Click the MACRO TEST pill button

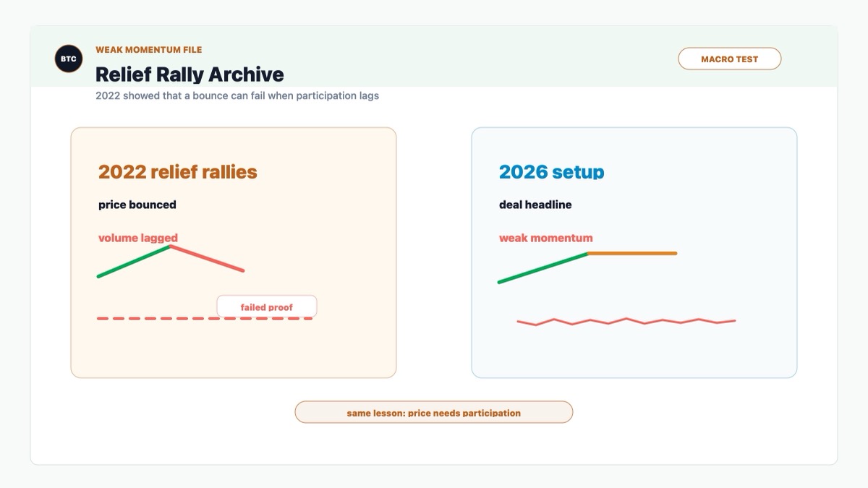point(729,59)
